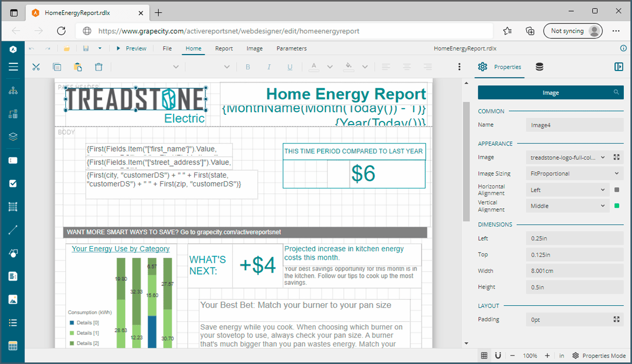Image resolution: width=632 pixels, height=364 pixels.
Task: Click the Cut scissors icon
Action: (36, 67)
